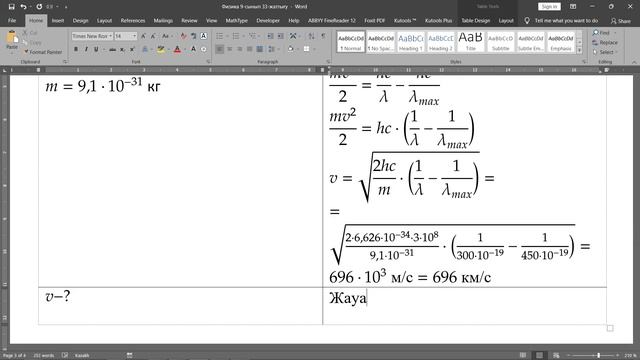Image resolution: width=640 pixels, height=360 pixels.
Task: Switch to Read Mode view in status bar
Action: coord(523,356)
